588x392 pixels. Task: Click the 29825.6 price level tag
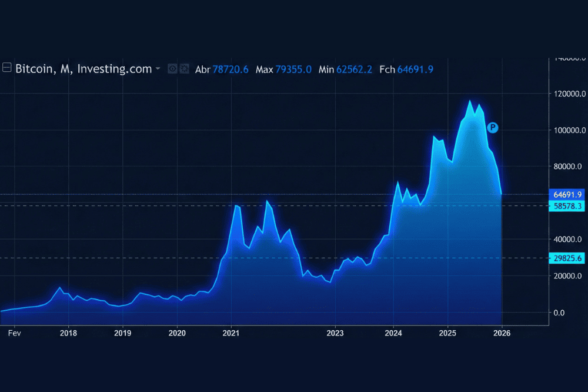567,258
